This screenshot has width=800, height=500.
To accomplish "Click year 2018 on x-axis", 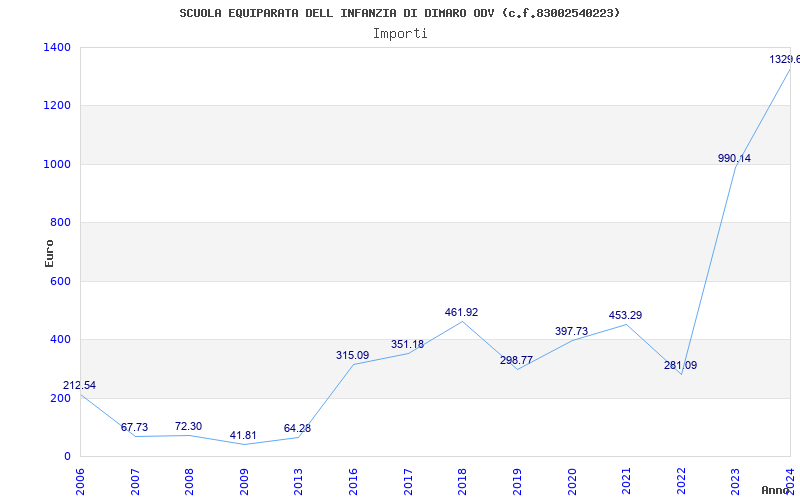I will [x=462, y=482].
